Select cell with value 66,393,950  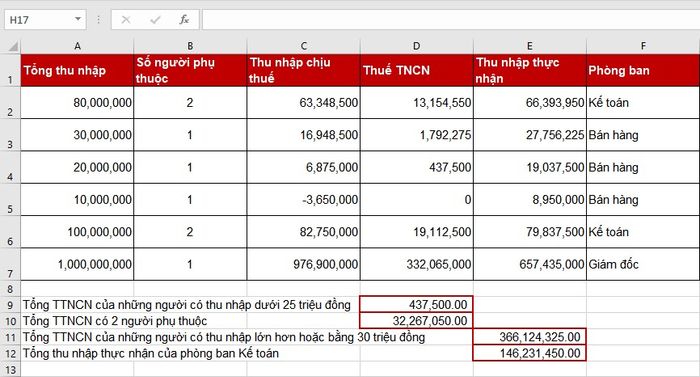(x=529, y=103)
